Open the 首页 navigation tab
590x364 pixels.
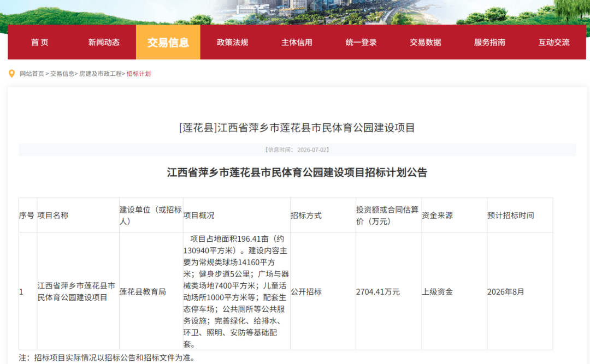tap(39, 43)
